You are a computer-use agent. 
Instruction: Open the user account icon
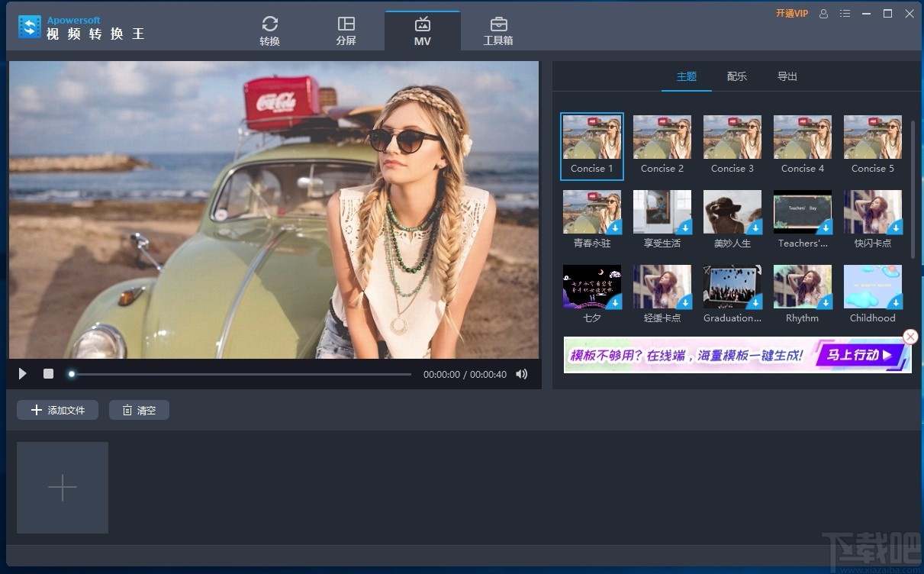(823, 14)
